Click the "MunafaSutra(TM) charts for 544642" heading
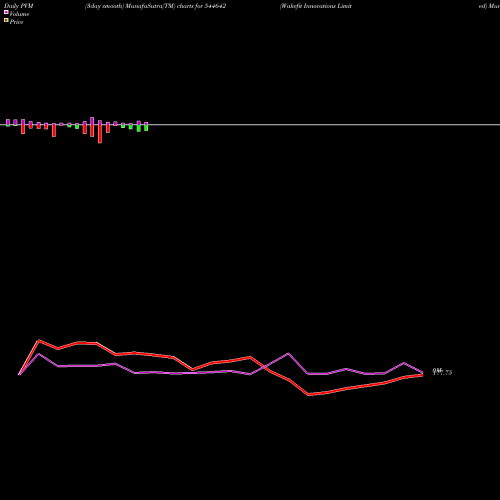This screenshot has height=500, width=500. 176,6
